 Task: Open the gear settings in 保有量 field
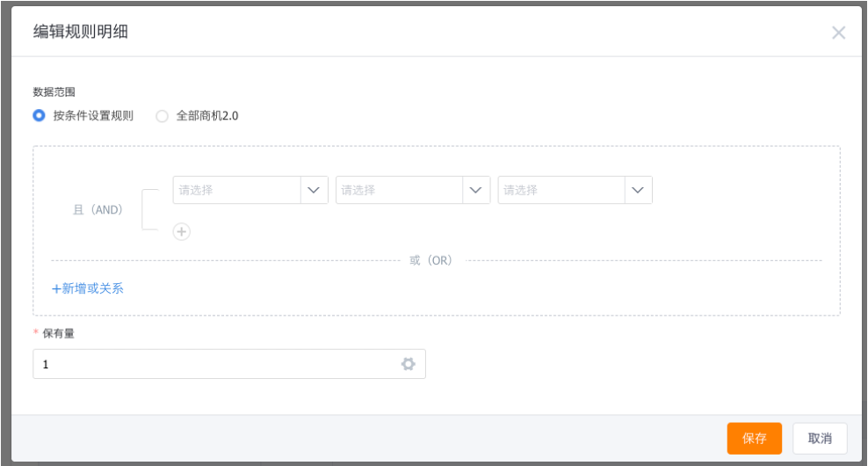coord(408,364)
